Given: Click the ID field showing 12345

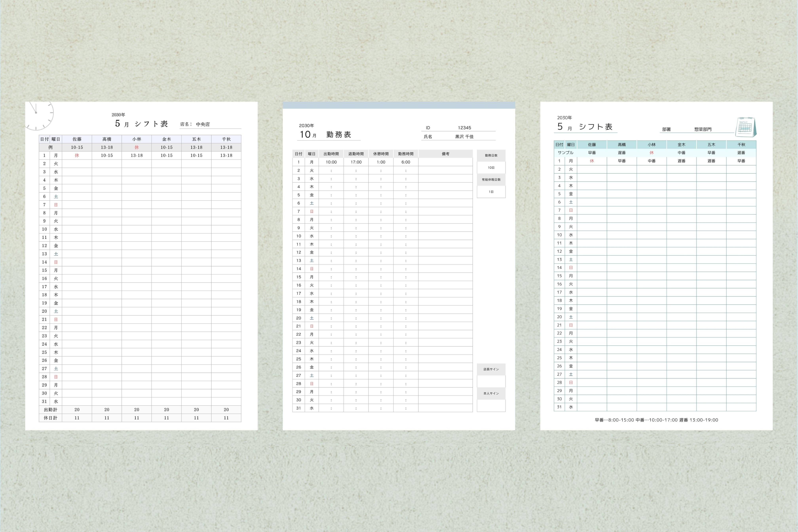Looking at the screenshot, I should pyautogui.click(x=458, y=128).
